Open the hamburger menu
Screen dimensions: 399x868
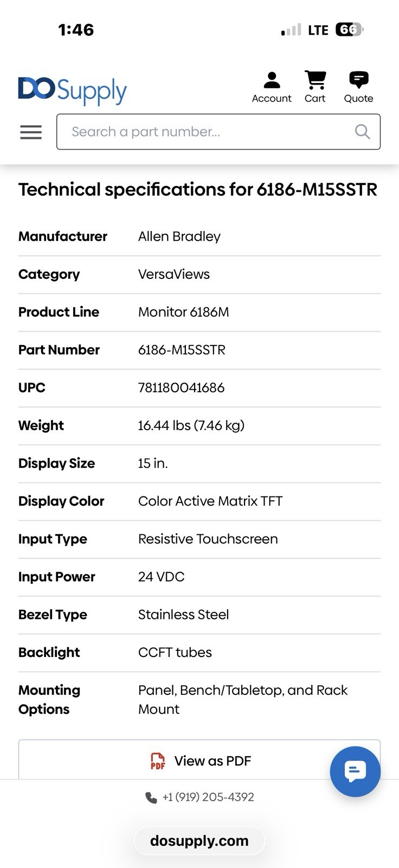(31, 132)
